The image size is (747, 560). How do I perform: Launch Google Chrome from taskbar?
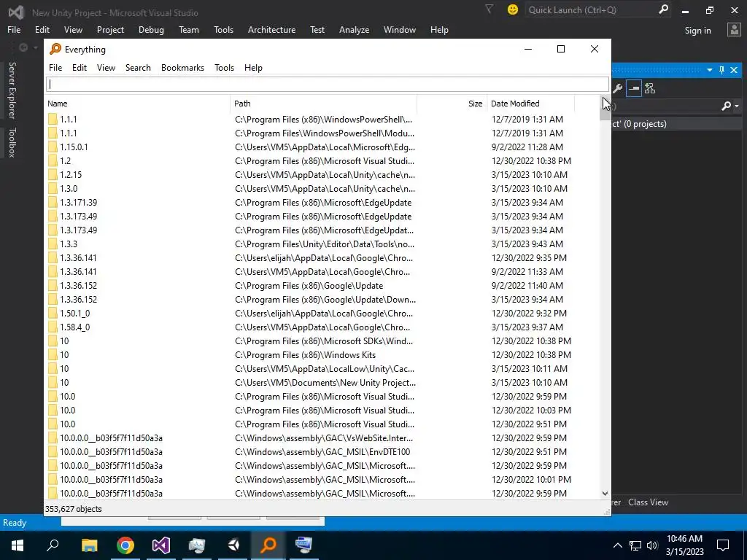[125, 545]
